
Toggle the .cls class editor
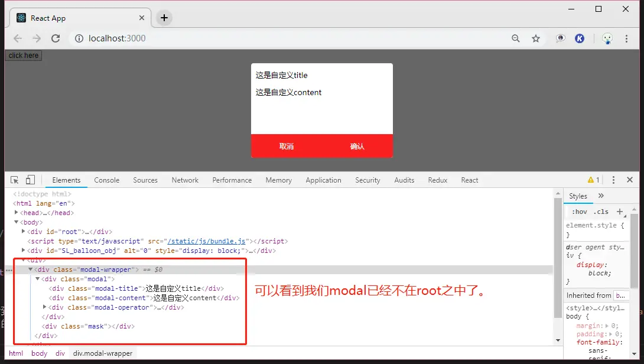(x=601, y=212)
